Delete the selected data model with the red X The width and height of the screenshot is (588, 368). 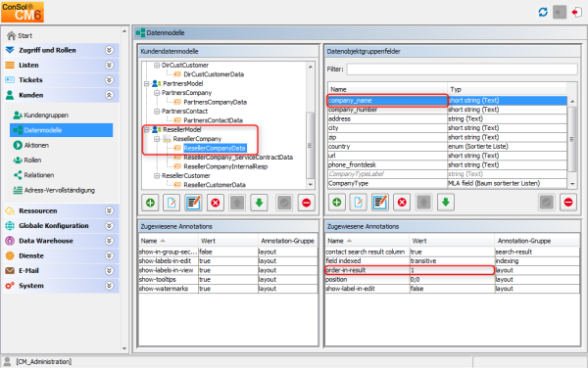[x=216, y=203]
